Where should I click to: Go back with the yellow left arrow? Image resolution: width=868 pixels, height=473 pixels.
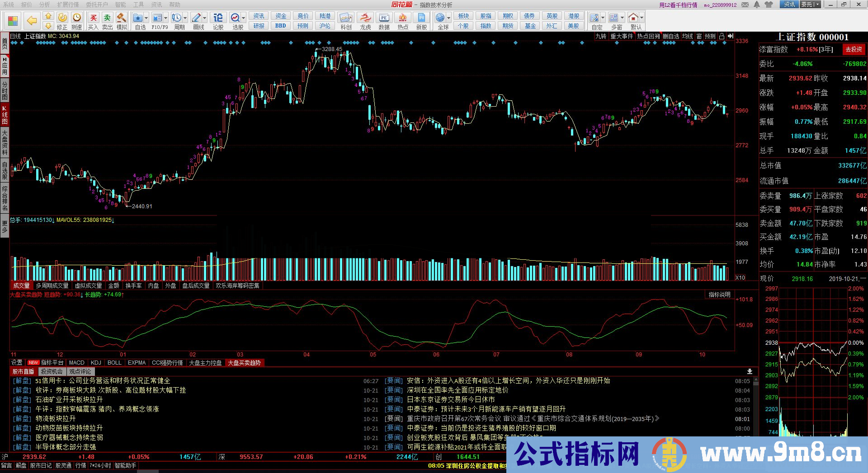(x=32, y=21)
